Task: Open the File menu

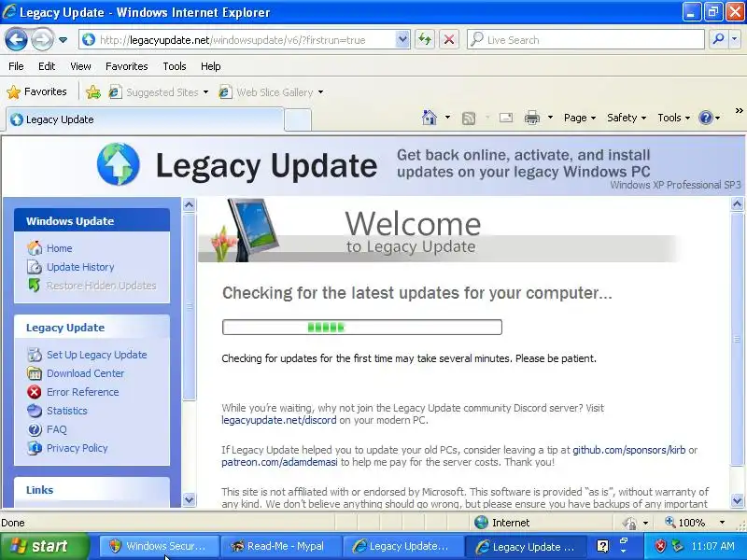Action: point(16,66)
